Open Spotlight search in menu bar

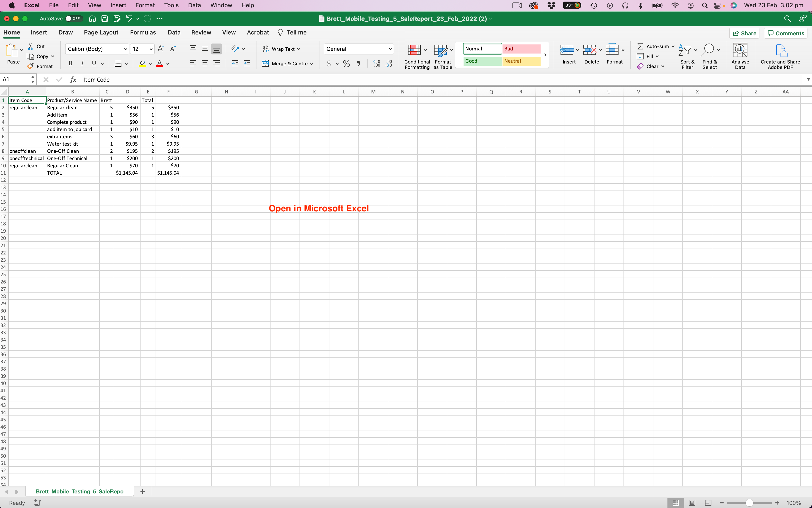(x=705, y=5)
